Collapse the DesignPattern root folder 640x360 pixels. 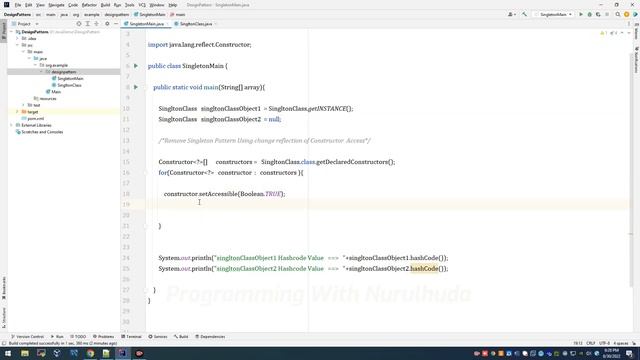point(12,32)
